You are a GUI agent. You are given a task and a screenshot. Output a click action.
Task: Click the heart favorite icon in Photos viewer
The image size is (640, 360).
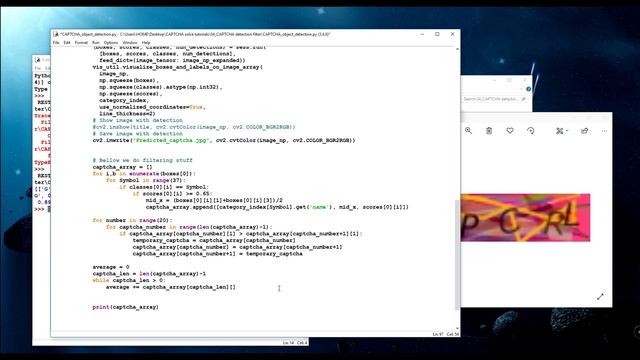point(510,131)
